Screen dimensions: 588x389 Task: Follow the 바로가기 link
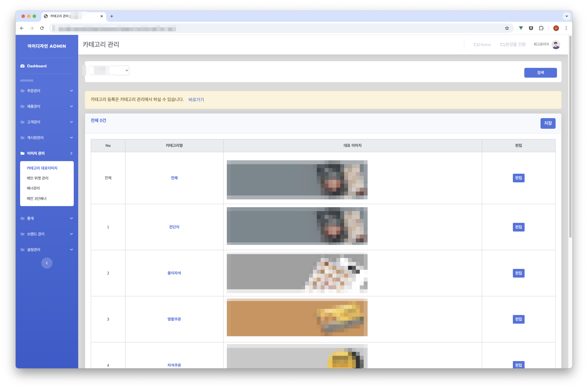[196, 100]
